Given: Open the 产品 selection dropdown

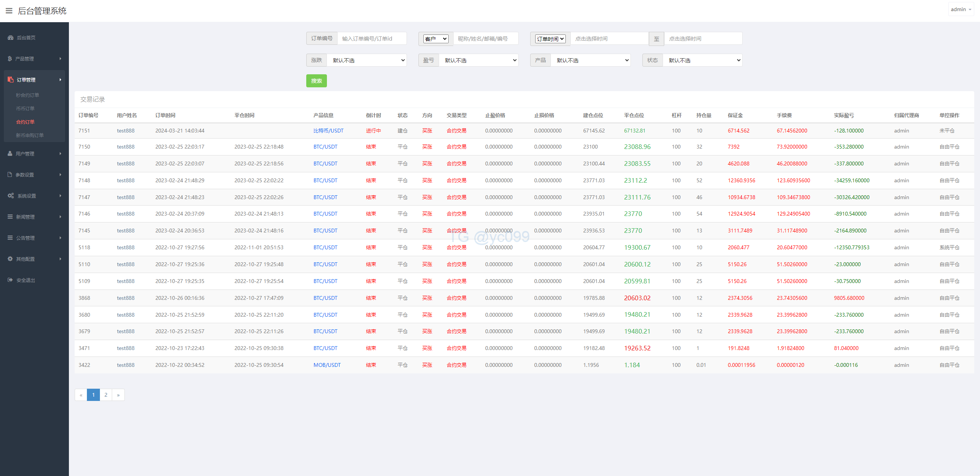Looking at the screenshot, I should point(590,61).
